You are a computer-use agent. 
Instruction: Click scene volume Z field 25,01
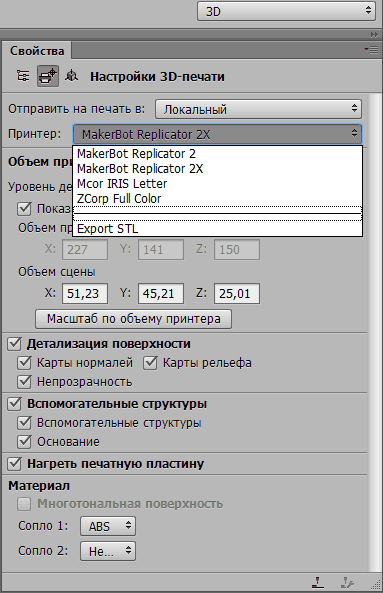tap(237, 293)
